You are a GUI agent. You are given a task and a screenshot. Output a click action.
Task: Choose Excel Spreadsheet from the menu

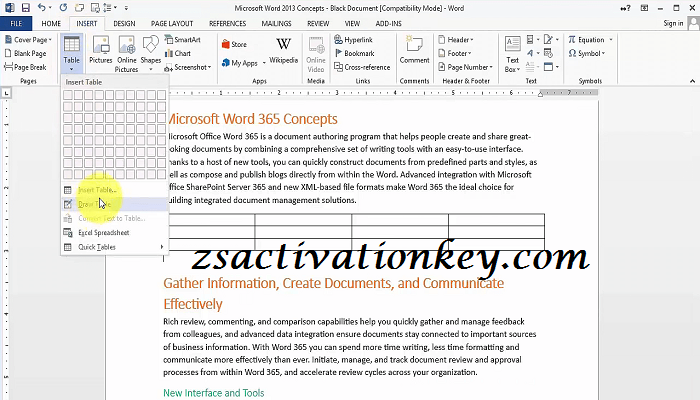(x=115, y=233)
